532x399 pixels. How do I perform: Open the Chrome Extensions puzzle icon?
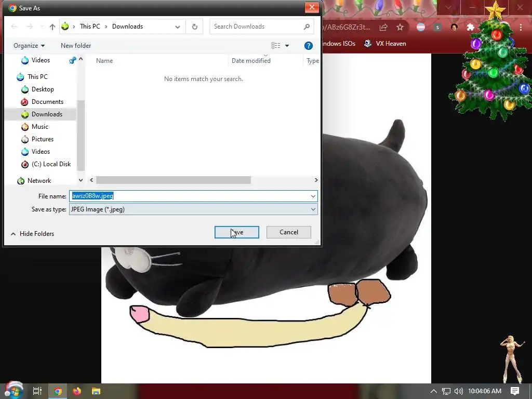[x=470, y=27]
